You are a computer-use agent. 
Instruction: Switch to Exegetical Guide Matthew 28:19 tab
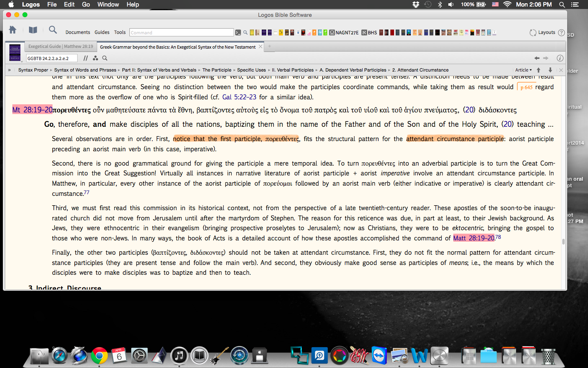60,46
